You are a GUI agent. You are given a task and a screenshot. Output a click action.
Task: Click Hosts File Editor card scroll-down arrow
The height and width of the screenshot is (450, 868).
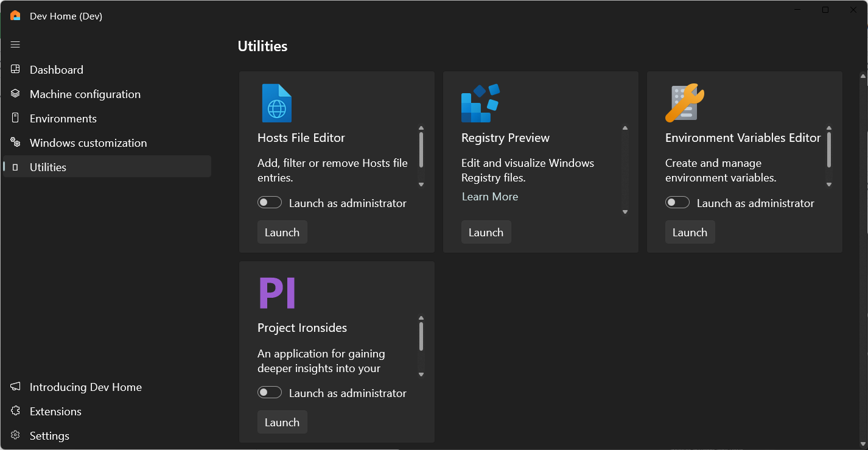(x=421, y=184)
